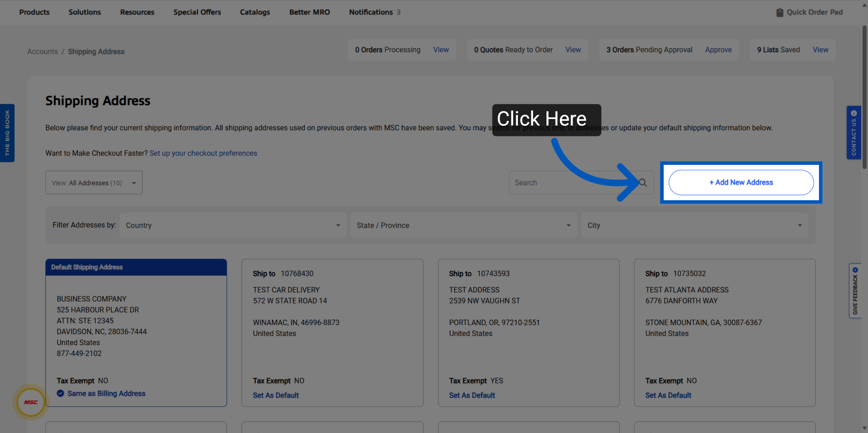Select the Default Shipping Address card header
Screen dimensions: 868x433
click(x=136, y=267)
